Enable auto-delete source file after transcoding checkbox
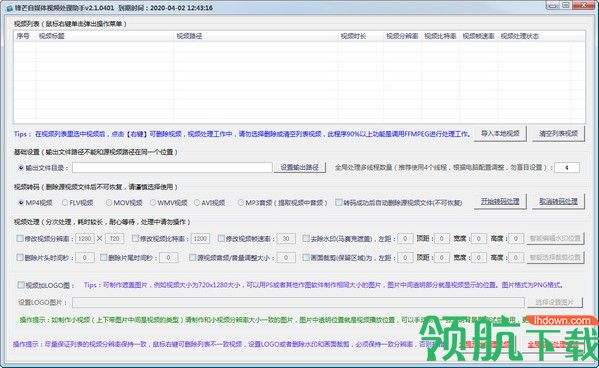599x368 pixels. point(339,202)
